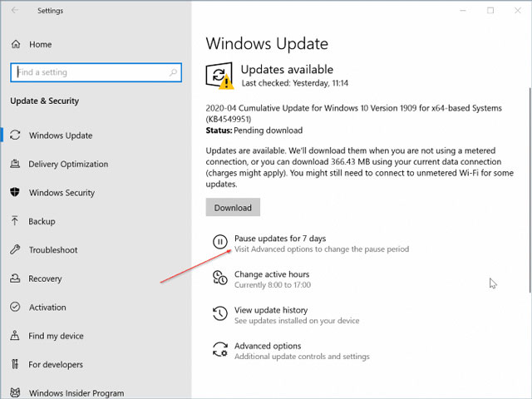Screen dimensions: 532x399
Task: Minimize the Settings window
Action: 463,11
